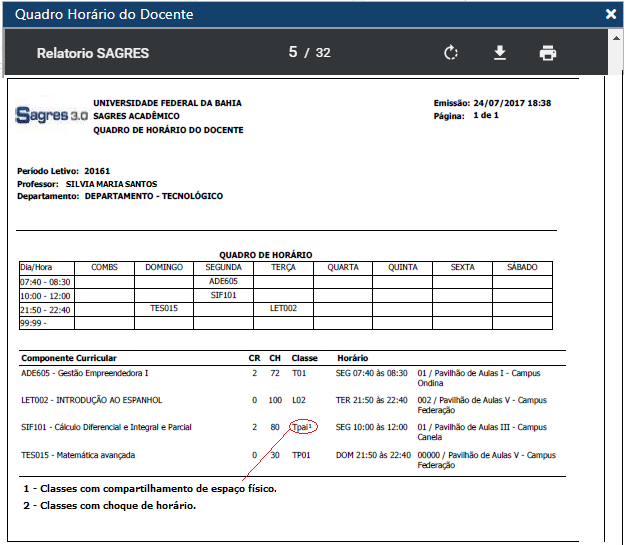The image size is (627, 545).
Task: Click the Componente Curricular column header
Action: tap(69, 358)
